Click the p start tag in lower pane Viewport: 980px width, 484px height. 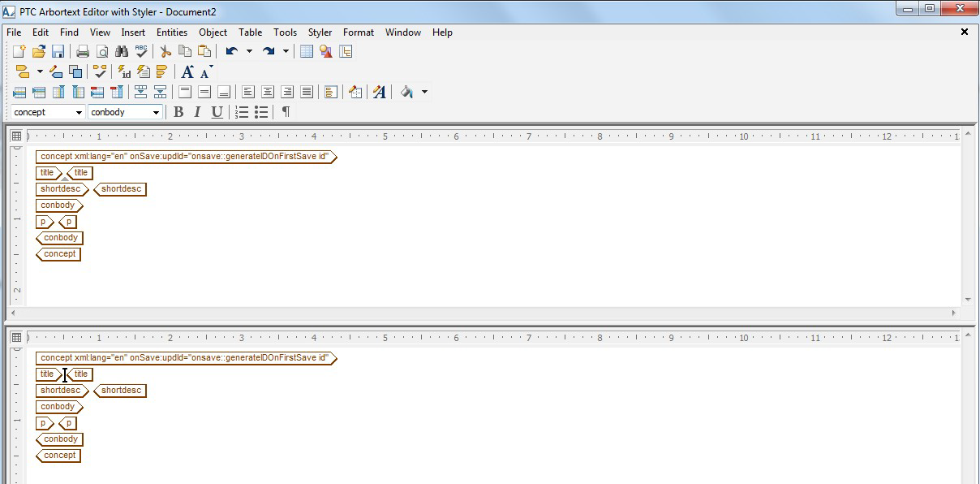click(45, 423)
